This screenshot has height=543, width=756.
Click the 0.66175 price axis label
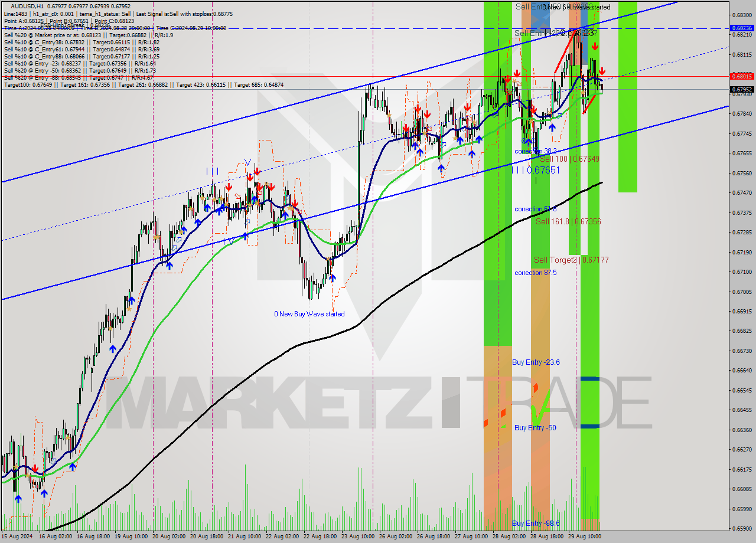(742, 469)
